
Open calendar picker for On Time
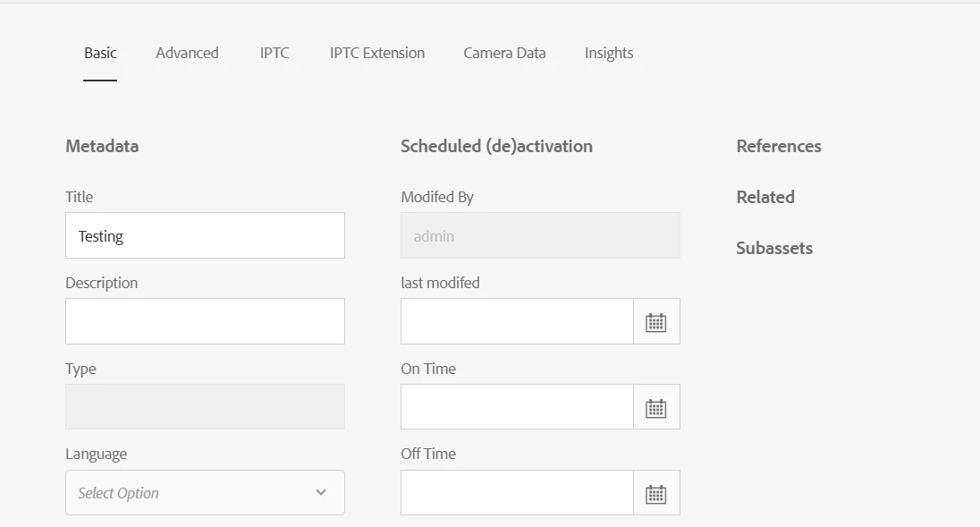[656, 408]
